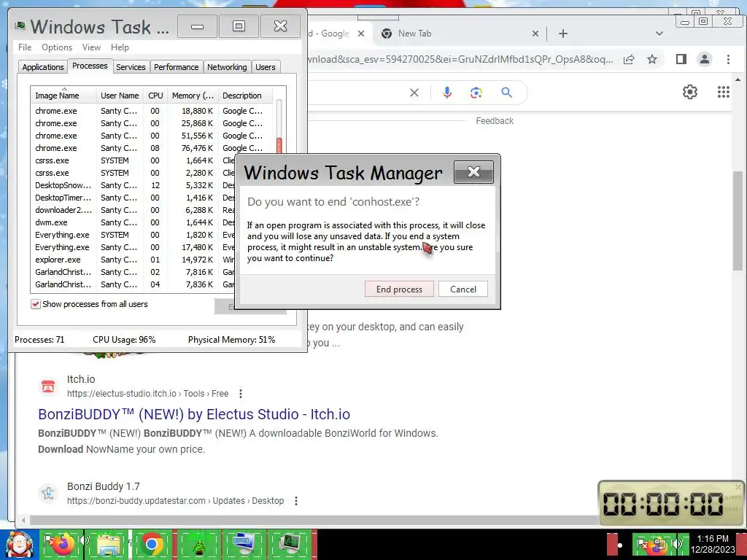747x560 pixels.
Task: Close the New Tab tab
Action: point(535,34)
